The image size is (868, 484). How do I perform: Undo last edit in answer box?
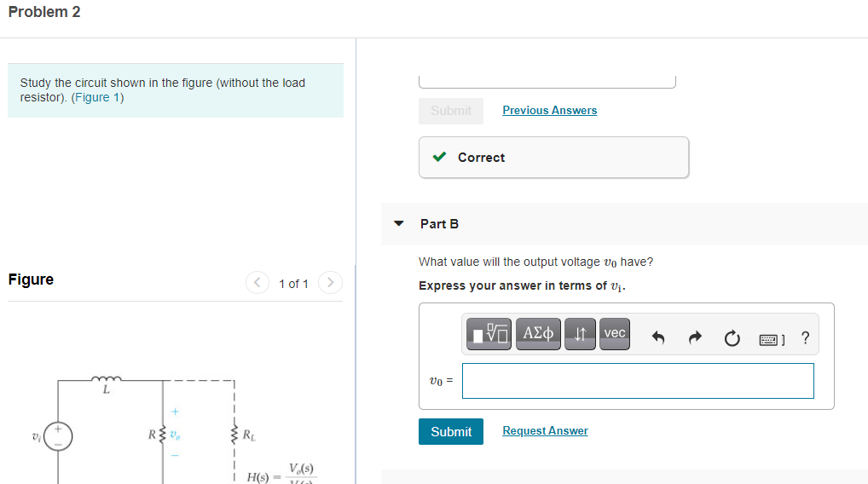(x=658, y=337)
